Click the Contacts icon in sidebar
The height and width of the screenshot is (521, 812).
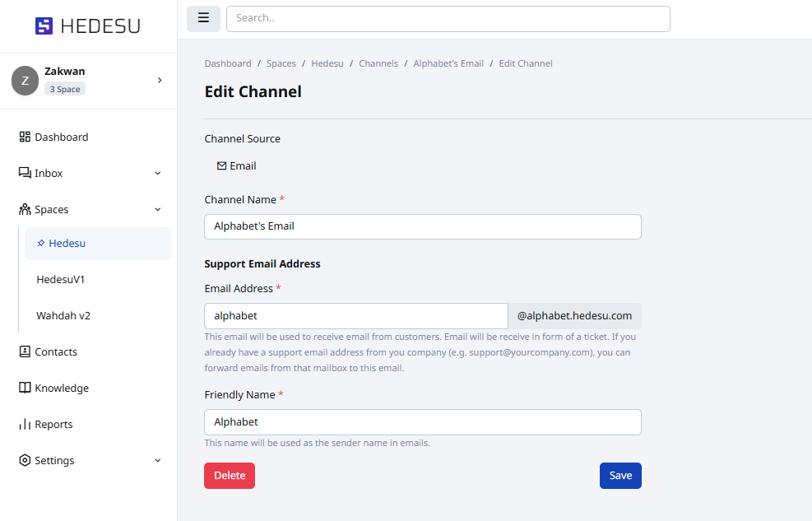pyautogui.click(x=25, y=351)
